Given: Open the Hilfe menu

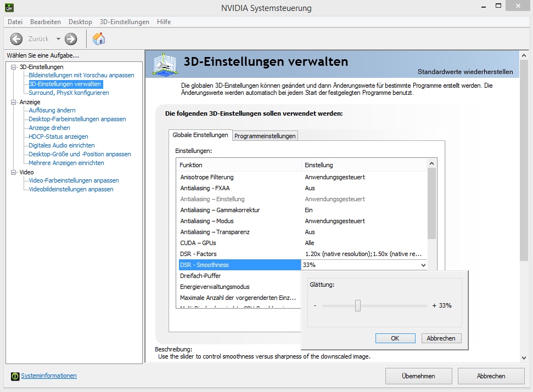Looking at the screenshot, I should pyautogui.click(x=164, y=22).
